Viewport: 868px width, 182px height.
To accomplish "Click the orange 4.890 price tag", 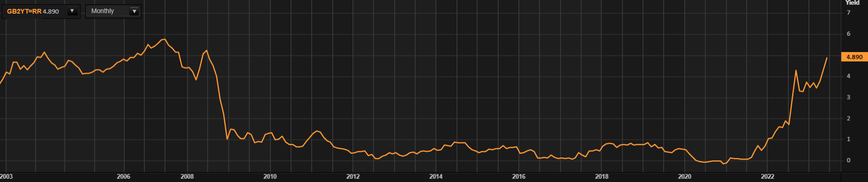I will pos(854,57).
